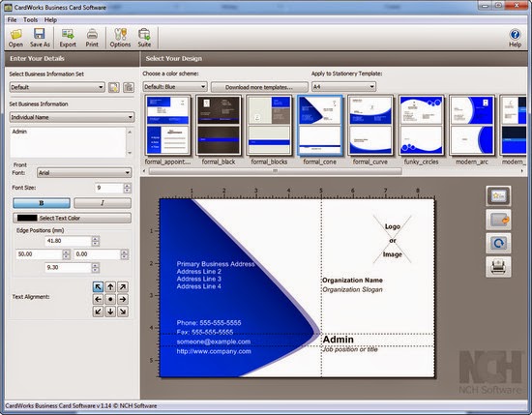Screen dimensions: 532x415
Task: Click the template list horizontal scrollbar
Action: 275,171
